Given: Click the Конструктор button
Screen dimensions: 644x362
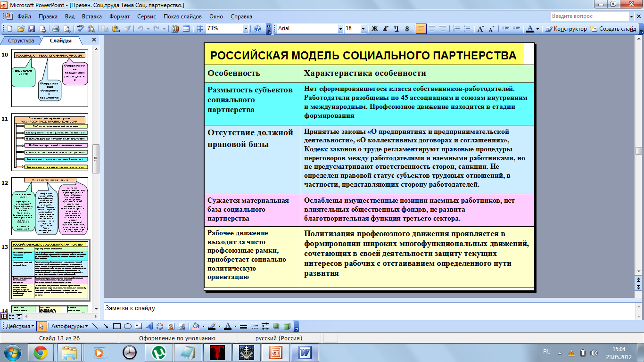Looking at the screenshot, I should point(566,29).
